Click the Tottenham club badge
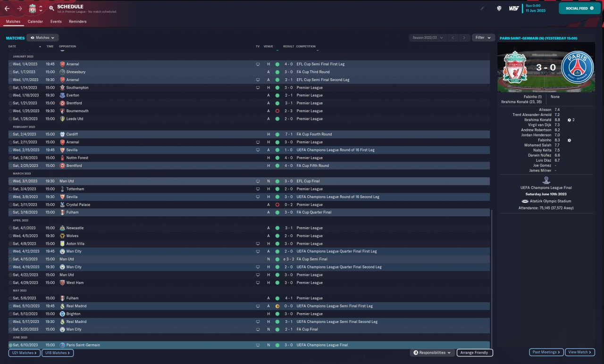The width and height of the screenshot is (604, 364). pyautogui.click(x=62, y=189)
